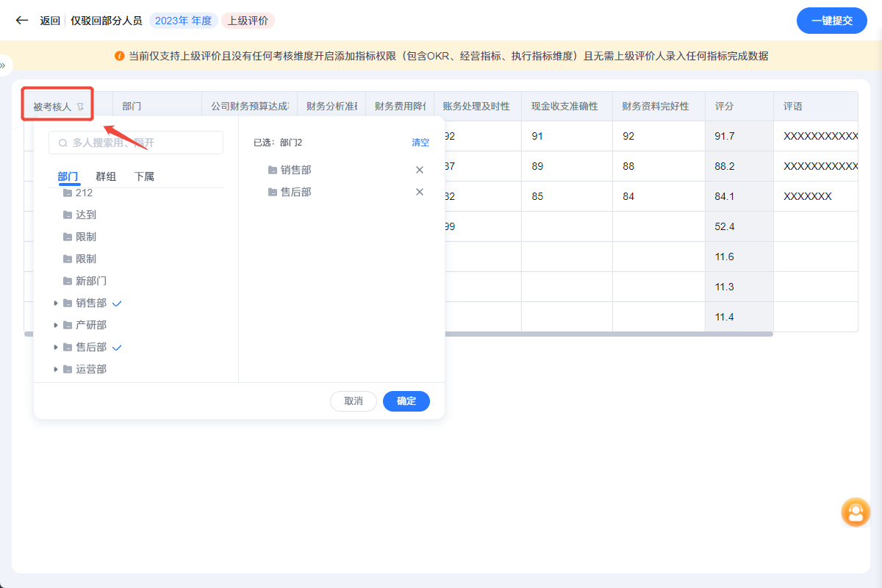Click the 91.7 score cell

(739, 136)
